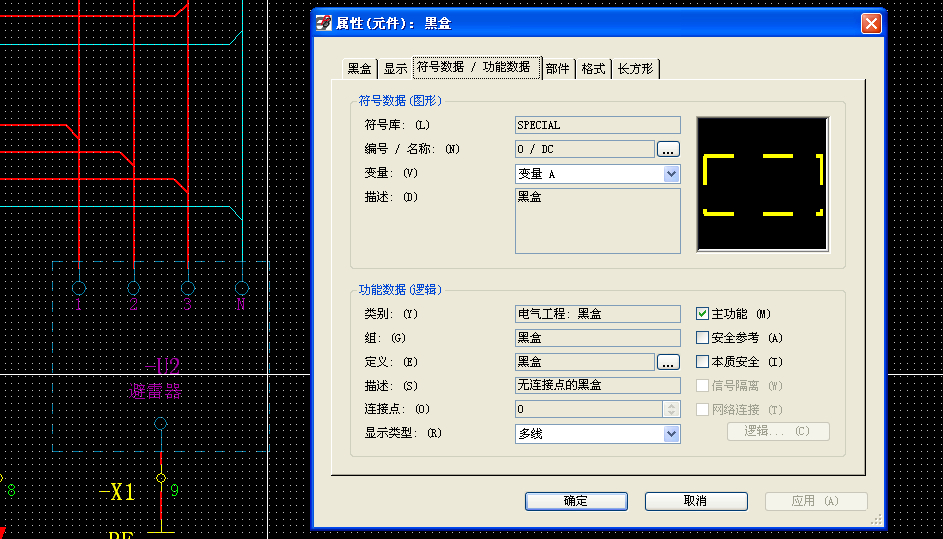Close the 属性(元件) dialog

click(871, 24)
